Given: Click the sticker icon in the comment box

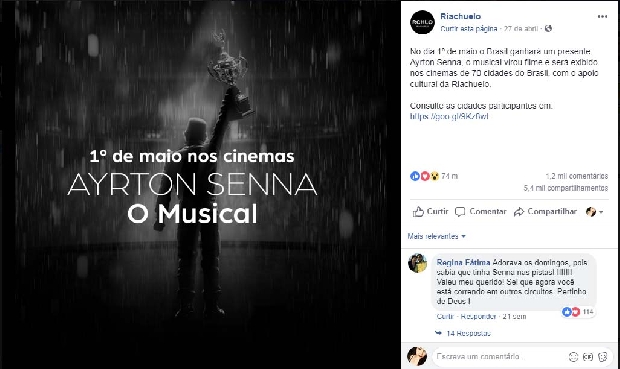Looking at the screenshot, I should coord(603,357).
